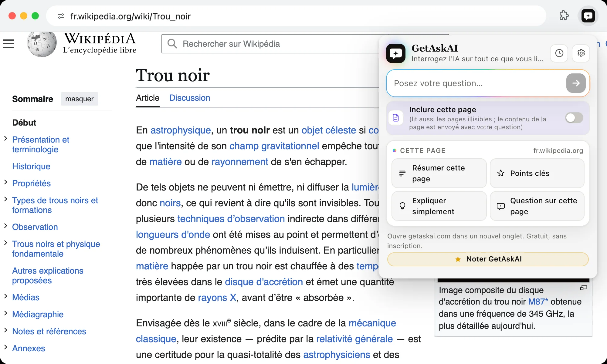Expand Trous noirs et physique fondamentale
The image size is (607, 364).
5,243
